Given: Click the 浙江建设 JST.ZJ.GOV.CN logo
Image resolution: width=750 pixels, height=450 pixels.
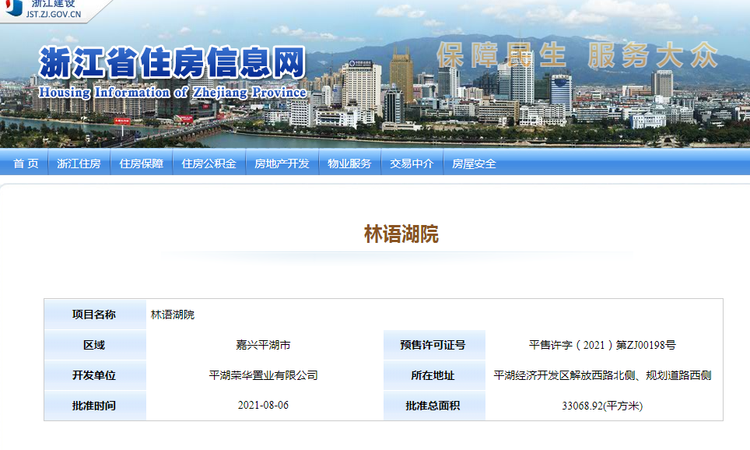Looking at the screenshot, I should (x=45, y=10).
